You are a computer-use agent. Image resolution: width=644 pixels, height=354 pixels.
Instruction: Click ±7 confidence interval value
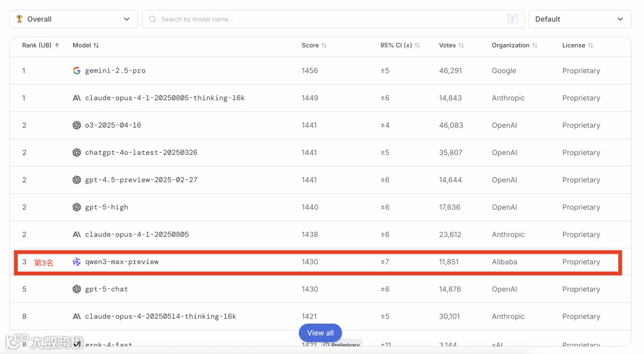(385, 262)
